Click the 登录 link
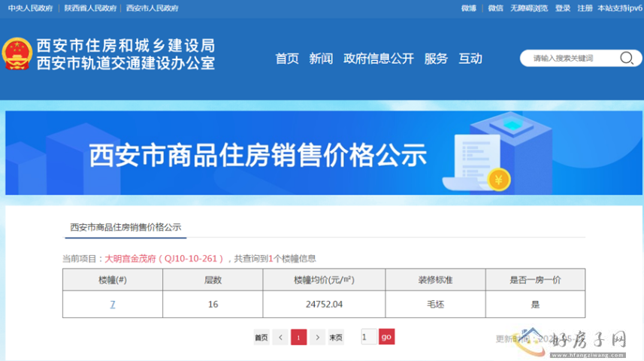Image resolution: width=644 pixels, height=361 pixels. 563,8
